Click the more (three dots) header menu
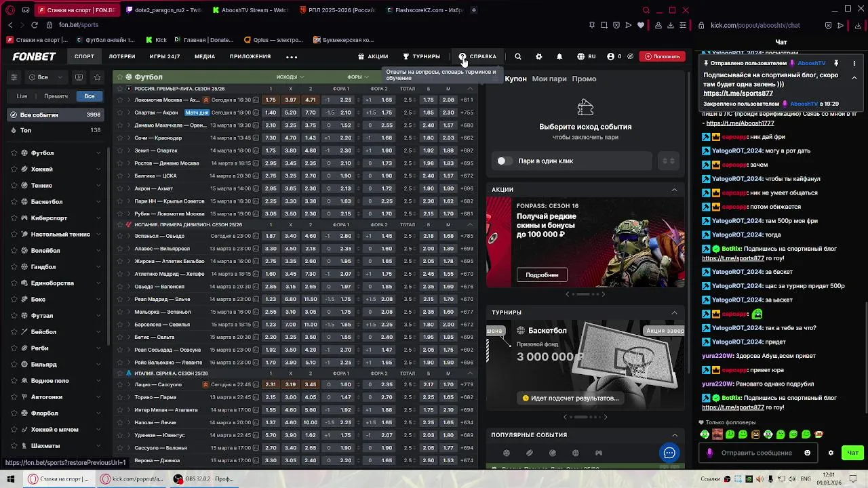The width and height of the screenshot is (868, 488). point(292,57)
